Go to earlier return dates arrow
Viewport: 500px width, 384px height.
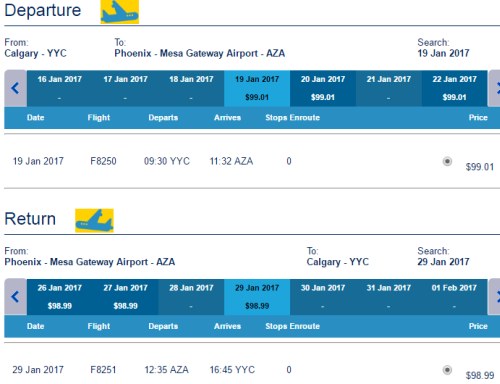click(15, 297)
